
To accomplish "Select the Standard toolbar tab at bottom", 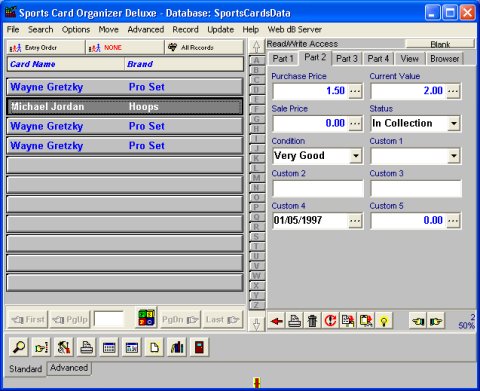I will click(x=26, y=369).
